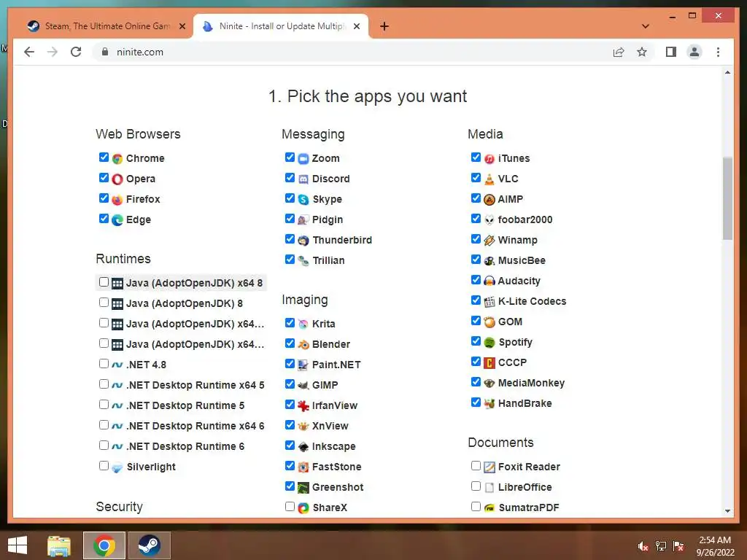Click the Zoom app icon

pos(303,158)
